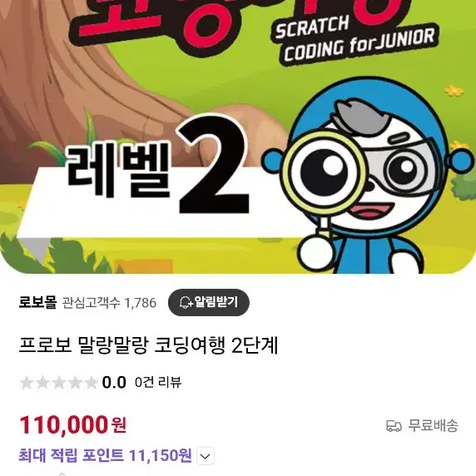Click the first rating star
476x476 pixels.
click(27, 383)
